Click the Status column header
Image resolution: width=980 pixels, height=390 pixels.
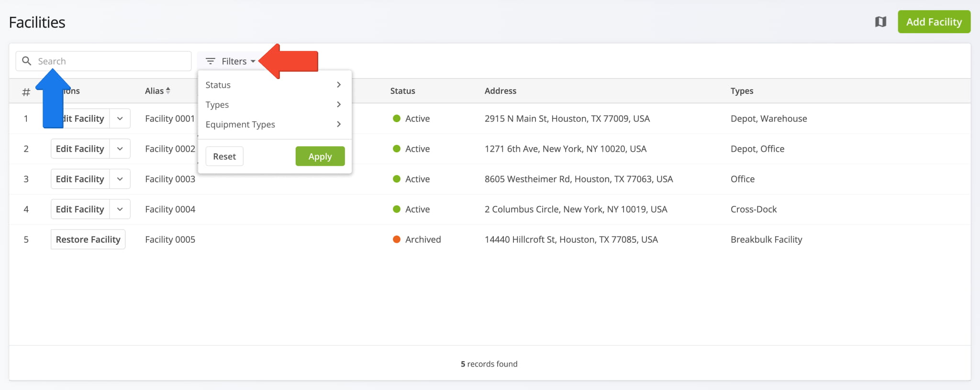point(402,91)
